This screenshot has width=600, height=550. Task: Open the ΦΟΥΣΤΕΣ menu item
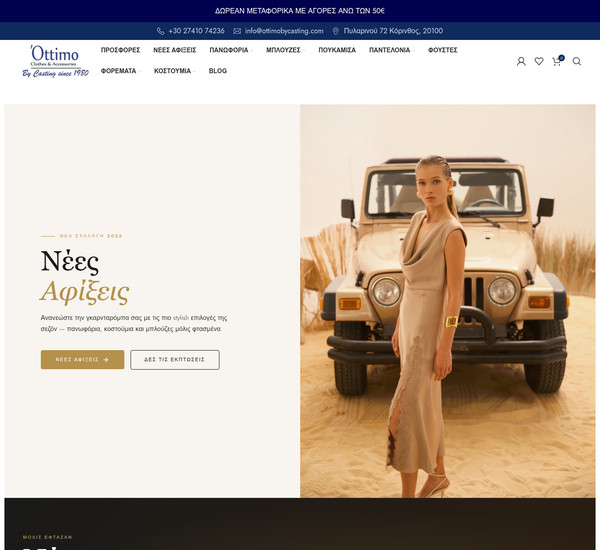tap(443, 50)
